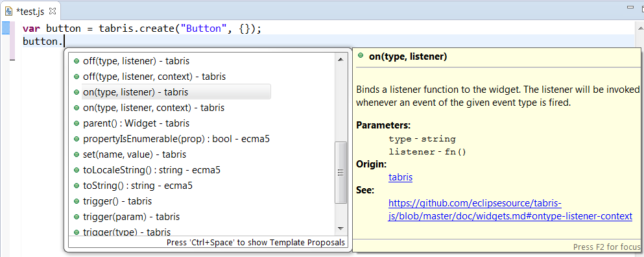This screenshot has width=644, height=257.
Task: Place cursor in the 'button.' code line
Action: (329, 42)
